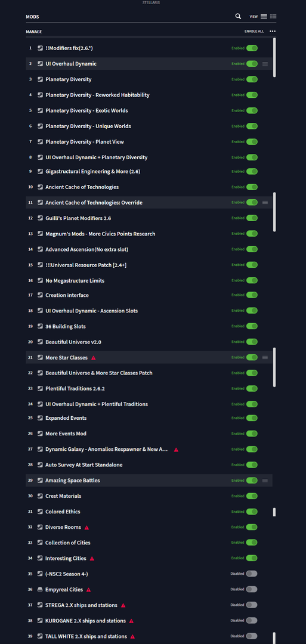Click the Steam icon beside Guilli's Planet Modifiers 2.6
306x644 pixels.
[x=40, y=218]
